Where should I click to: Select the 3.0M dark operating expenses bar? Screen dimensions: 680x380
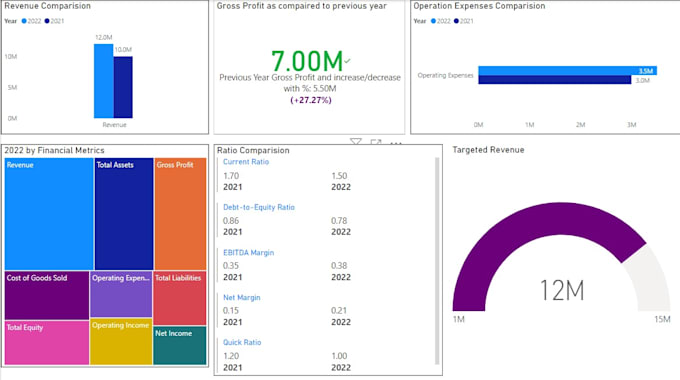[x=555, y=80]
